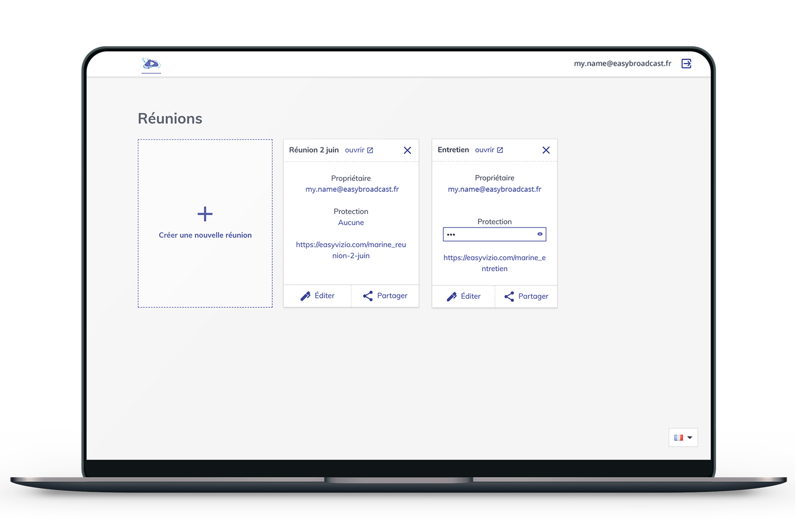The width and height of the screenshot is (797, 532).
Task: Open the ouvrir link for Réunion 2 juin
Action: [354, 150]
